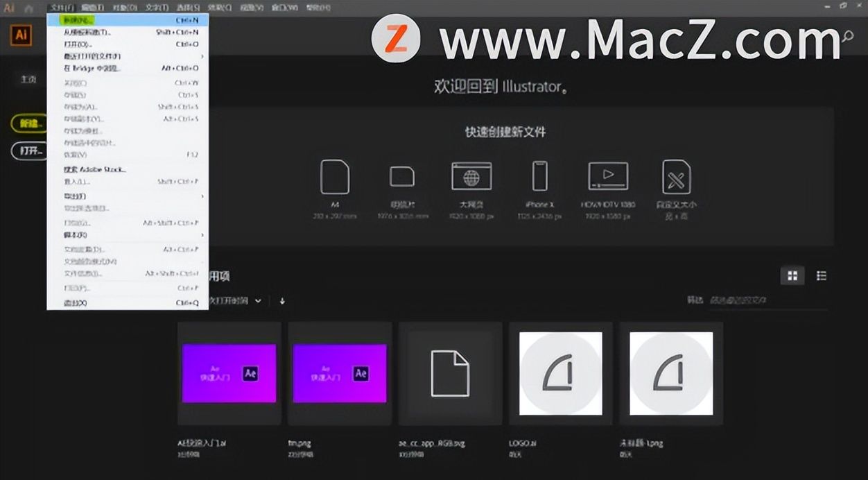The image size is (868, 480).
Task: Select the A4 document preset icon
Action: click(335, 177)
